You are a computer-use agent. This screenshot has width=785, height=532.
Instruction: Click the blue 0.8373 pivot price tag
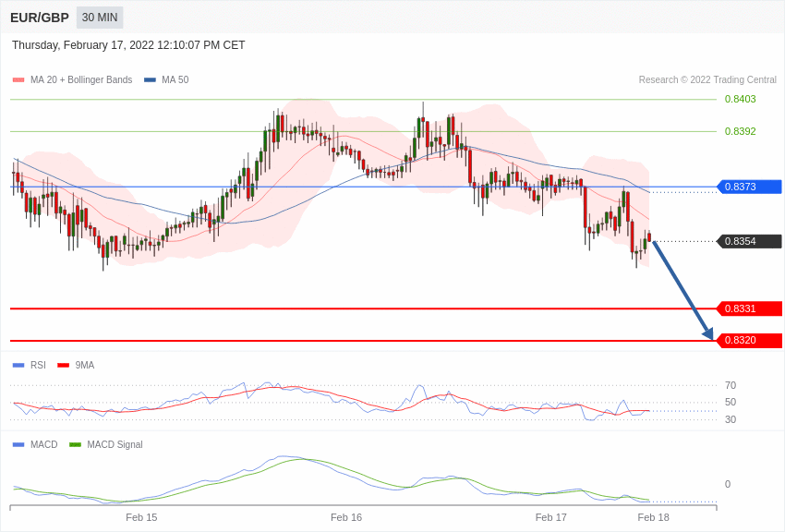click(750, 187)
